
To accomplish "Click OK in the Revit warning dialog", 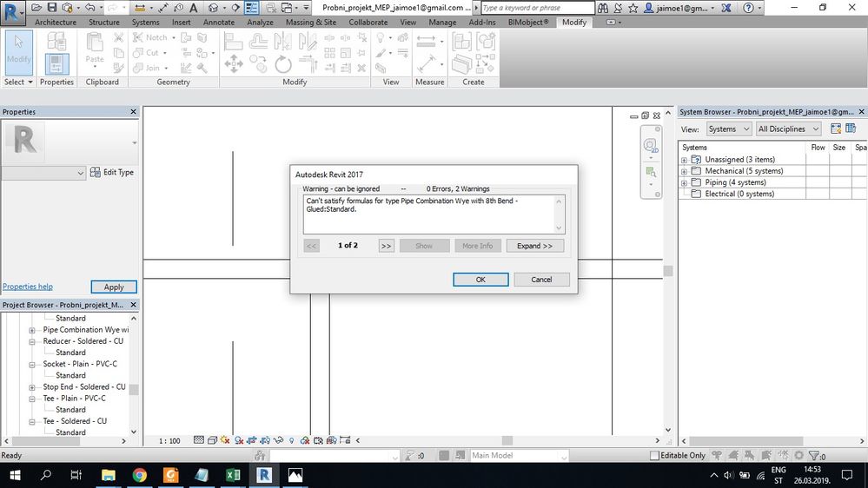I will click(480, 280).
